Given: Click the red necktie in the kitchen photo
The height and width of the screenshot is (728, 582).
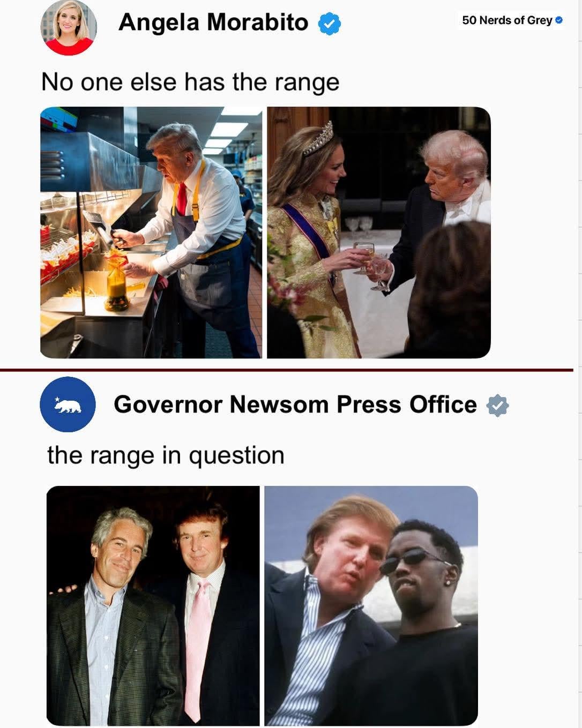Looking at the screenshot, I should pyautogui.click(x=182, y=198).
